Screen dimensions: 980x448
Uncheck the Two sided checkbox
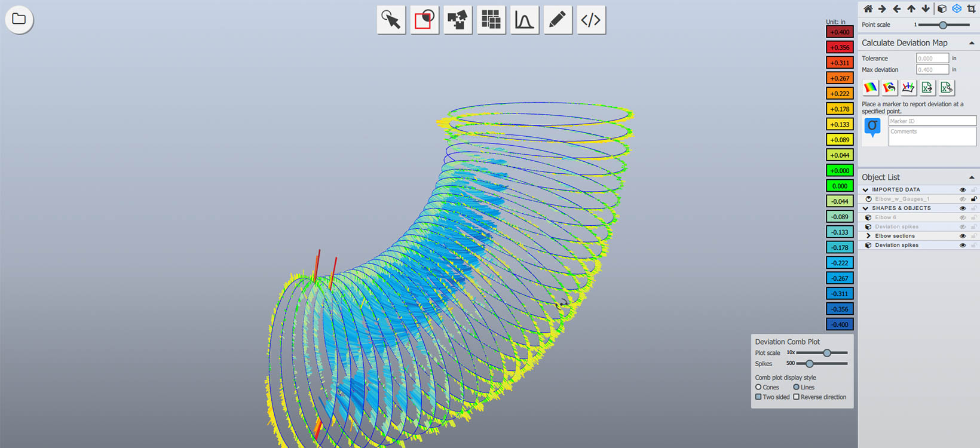(758, 397)
